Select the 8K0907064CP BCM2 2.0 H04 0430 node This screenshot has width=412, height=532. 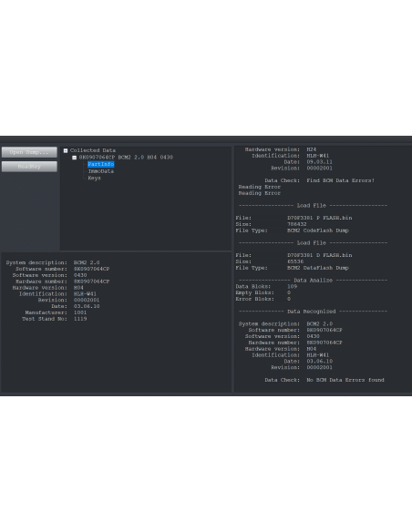(126, 158)
